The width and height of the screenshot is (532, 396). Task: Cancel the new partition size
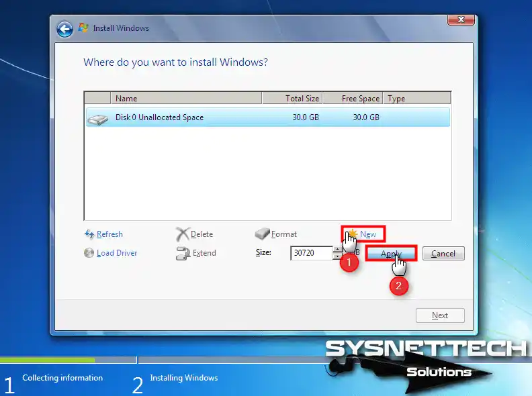pyautogui.click(x=443, y=254)
